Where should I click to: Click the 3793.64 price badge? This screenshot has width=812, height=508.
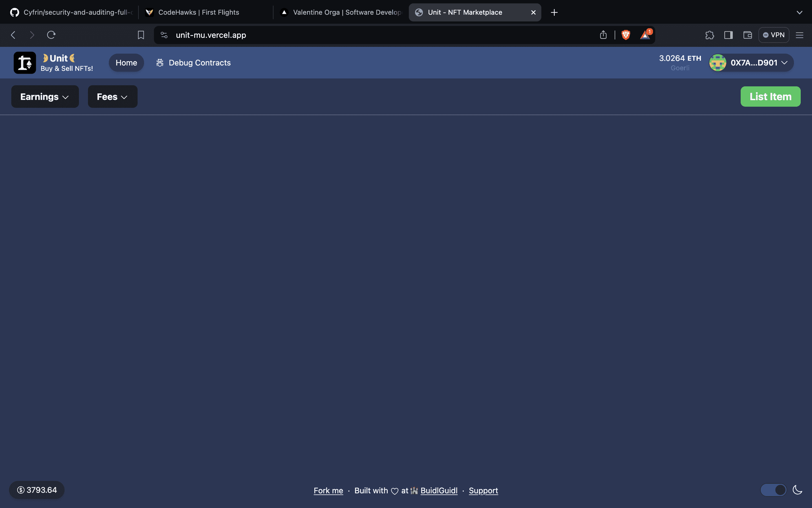tap(37, 490)
